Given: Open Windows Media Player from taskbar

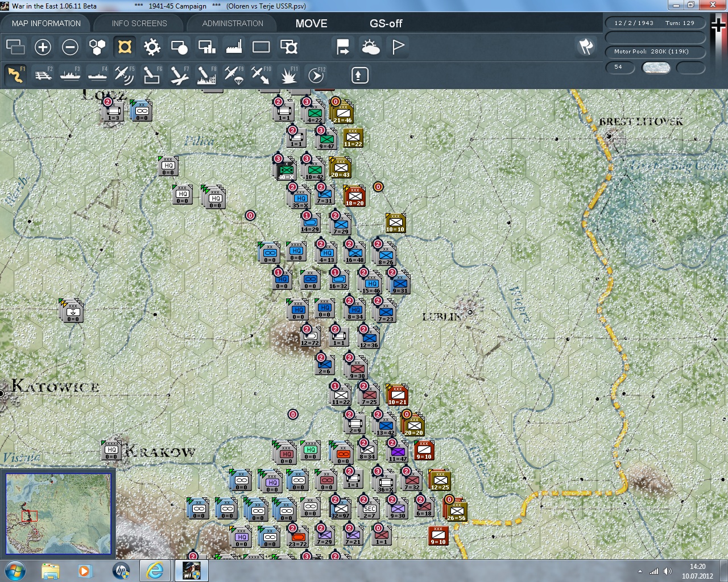Looking at the screenshot, I should [85, 571].
